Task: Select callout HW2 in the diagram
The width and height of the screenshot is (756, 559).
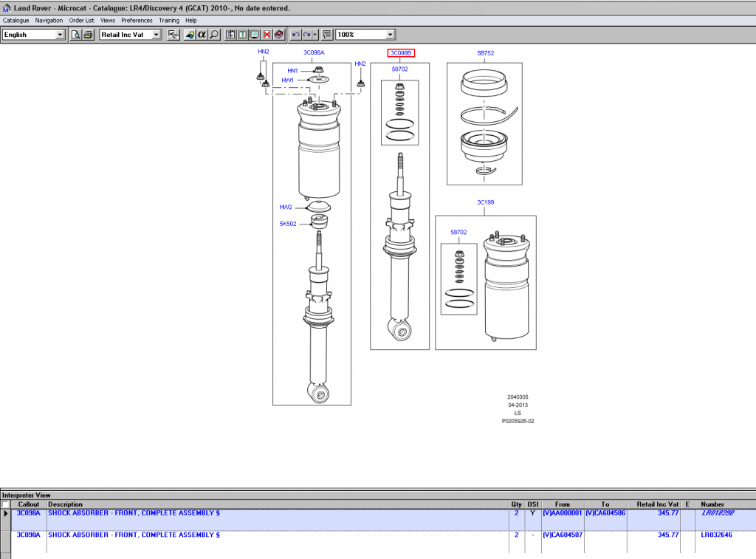Action: [x=286, y=208]
